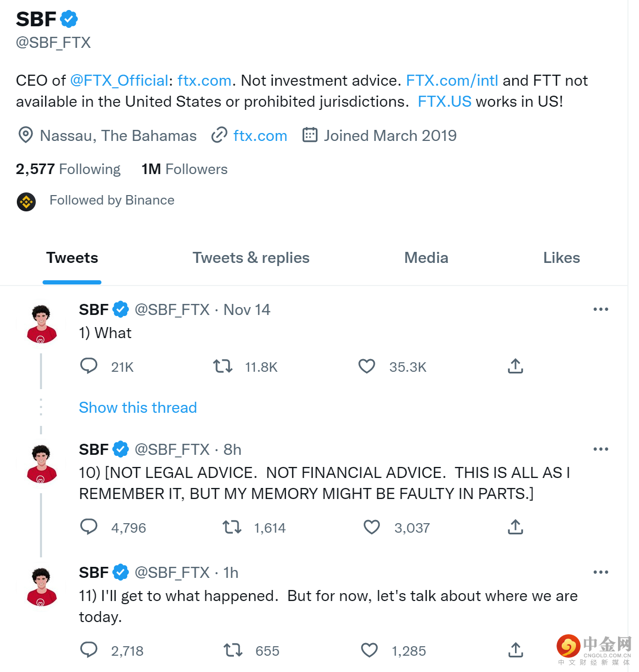Retweet the "NOT LEGAL ADVICE" tweet
Screen dimensions: 639x672
point(232,527)
